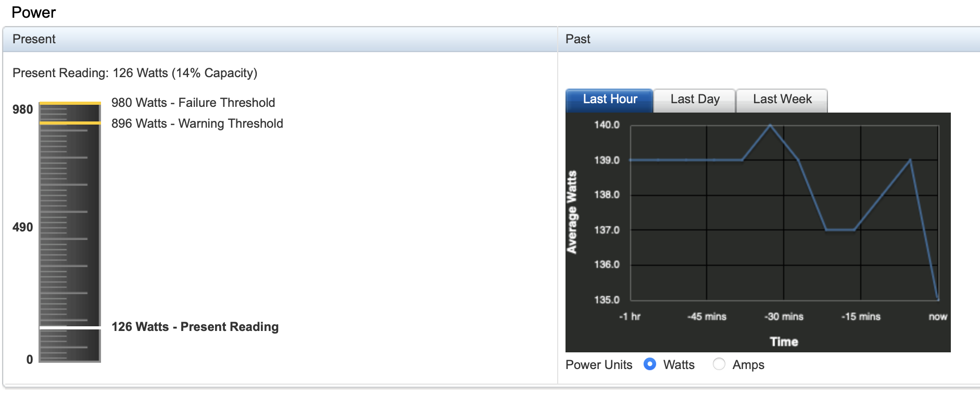Click the "-30 mins" x-axis label

coord(784,316)
